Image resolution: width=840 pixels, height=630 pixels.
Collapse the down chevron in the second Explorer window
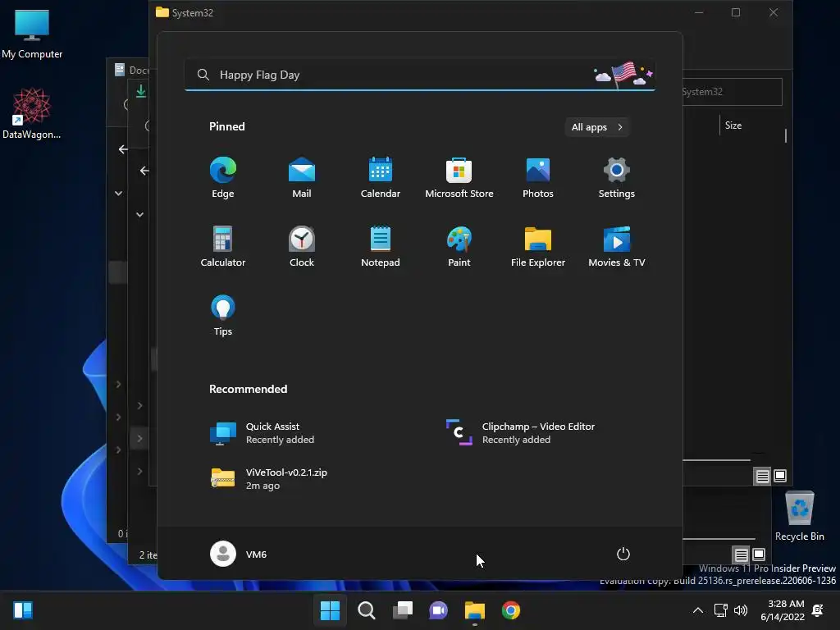coord(139,215)
